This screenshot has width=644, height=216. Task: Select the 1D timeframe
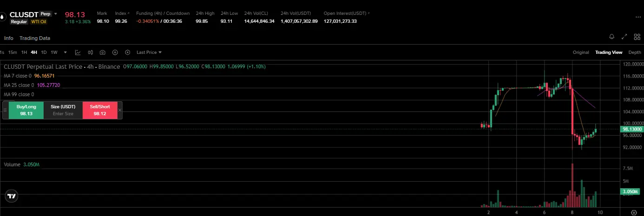coord(44,52)
